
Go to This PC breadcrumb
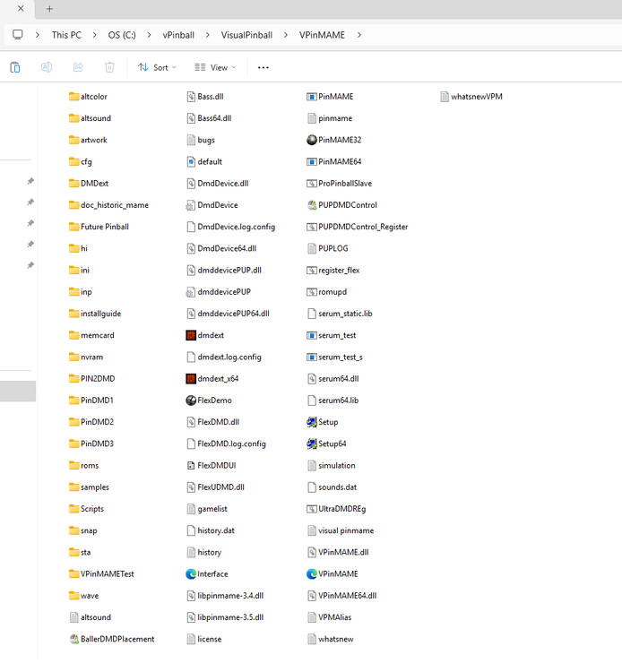pos(66,35)
